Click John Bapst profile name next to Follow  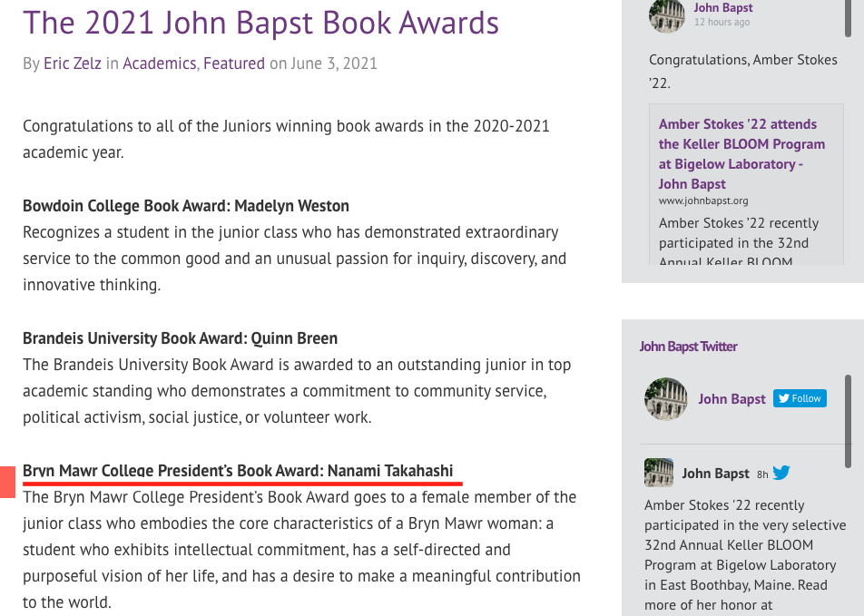pos(731,399)
